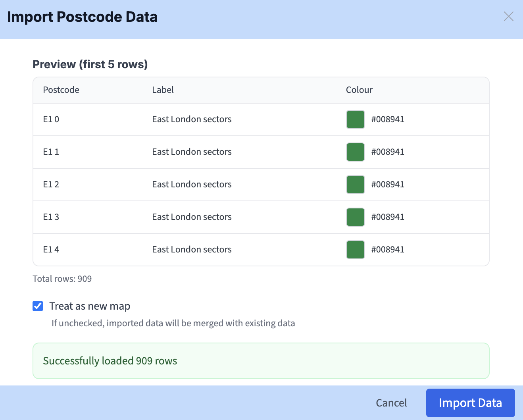The height and width of the screenshot is (420, 523).
Task: Select the E1 0 postcode cell
Action: coord(51,119)
